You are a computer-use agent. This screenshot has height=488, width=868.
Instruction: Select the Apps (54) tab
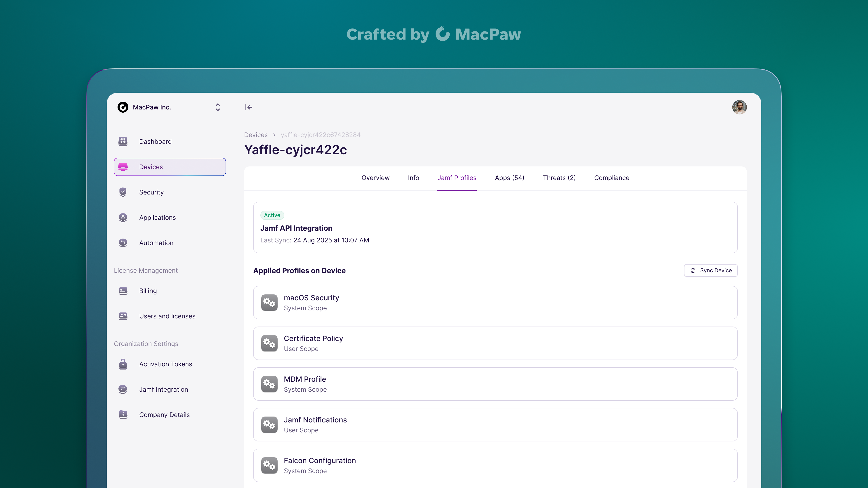coord(509,178)
